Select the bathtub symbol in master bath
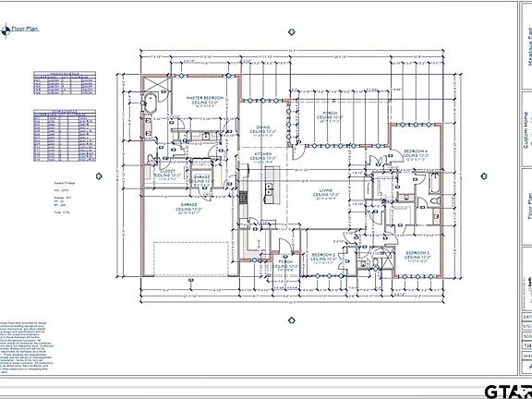 click(150, 103)
